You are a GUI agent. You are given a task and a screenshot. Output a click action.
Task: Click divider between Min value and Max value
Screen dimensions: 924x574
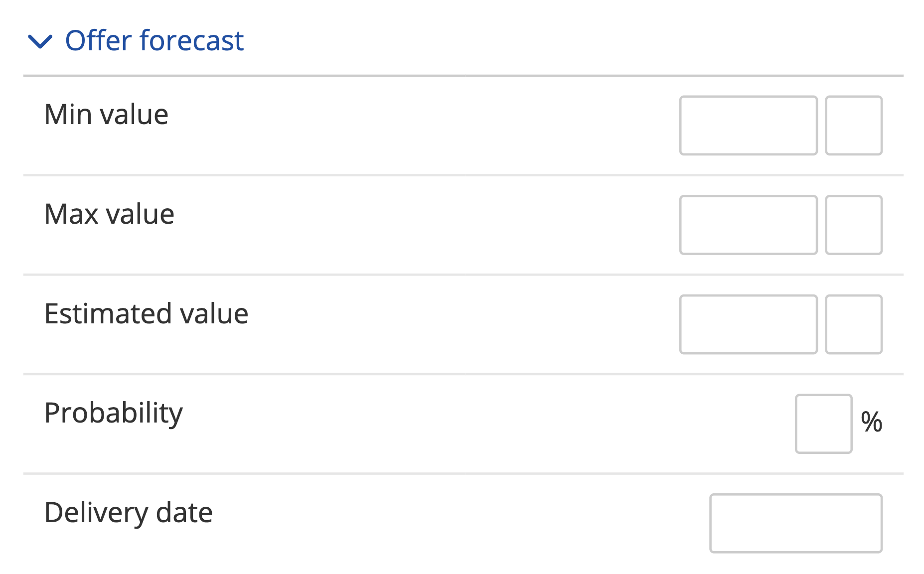click(463, 175)
